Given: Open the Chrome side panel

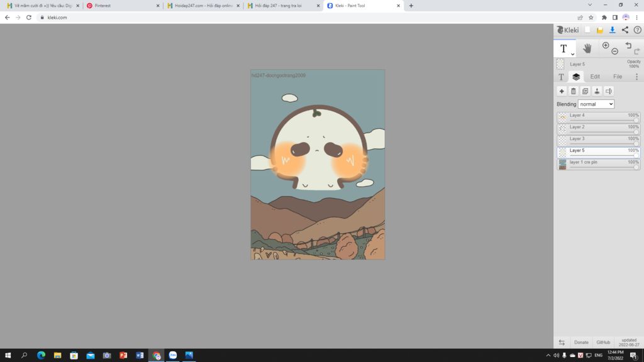Looking at the screenshot, I should pos(615,17).
